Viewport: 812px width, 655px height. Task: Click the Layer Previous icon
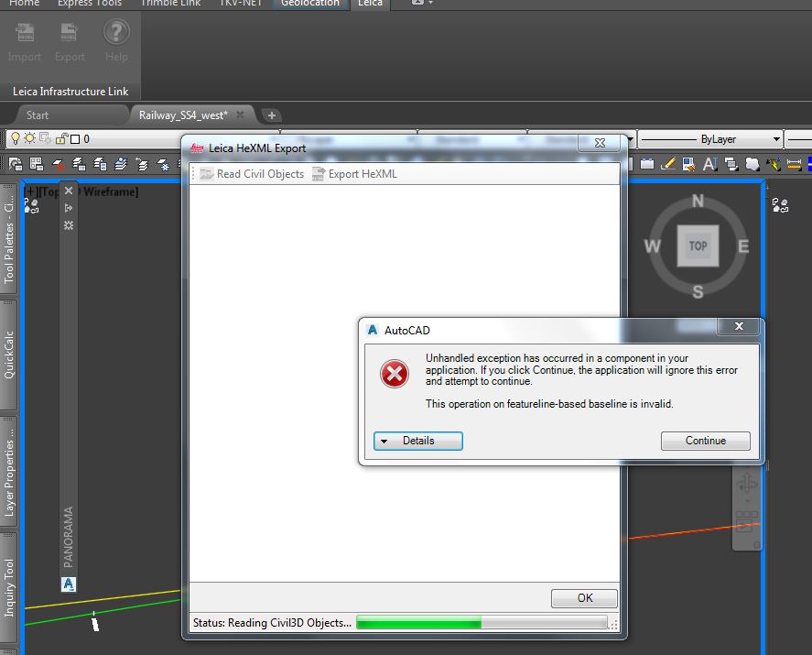pyautogui.click(x=141, y=164)
